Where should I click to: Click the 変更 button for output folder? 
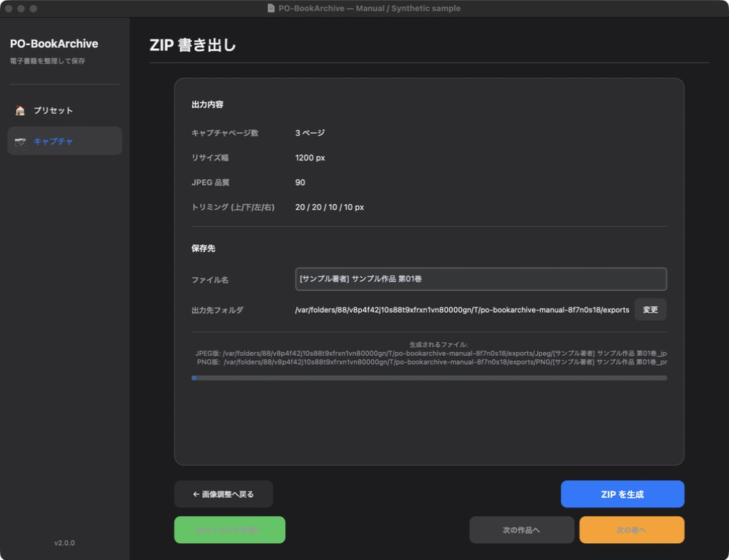click(650, 309)
